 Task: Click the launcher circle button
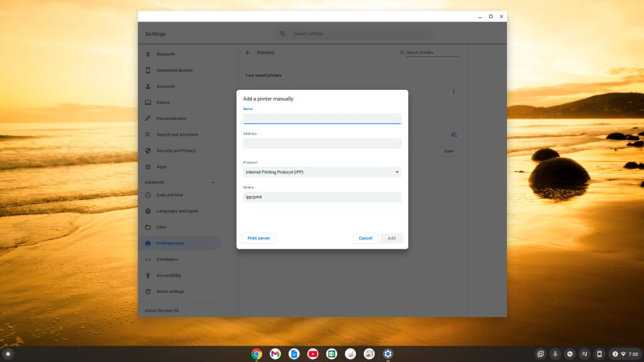pyautogui.click(x=8, y=354)
